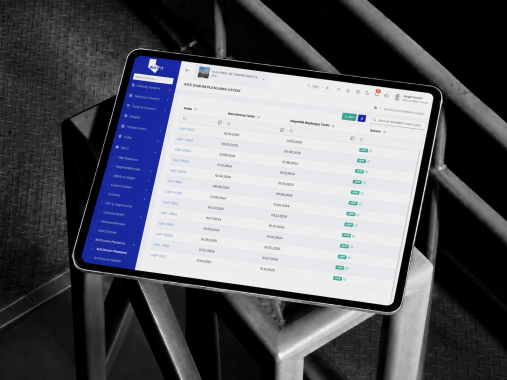Open calendar picker under Geçerlilik Başlangıç Tarihi
Viewport: 507px width, 380px height.
pyautogui.click(x=352, y=138)
